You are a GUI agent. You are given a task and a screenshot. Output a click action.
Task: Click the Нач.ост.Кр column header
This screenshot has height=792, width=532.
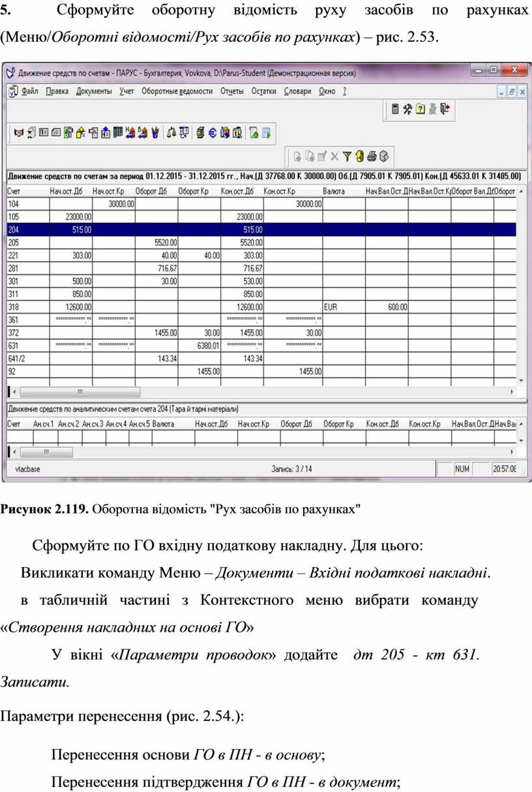[113, 192]
